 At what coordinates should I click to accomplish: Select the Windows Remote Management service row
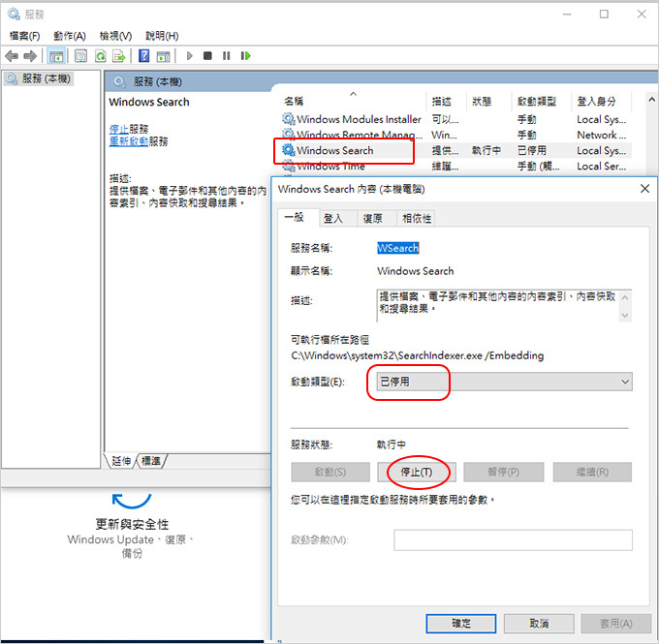pos(456,135)
